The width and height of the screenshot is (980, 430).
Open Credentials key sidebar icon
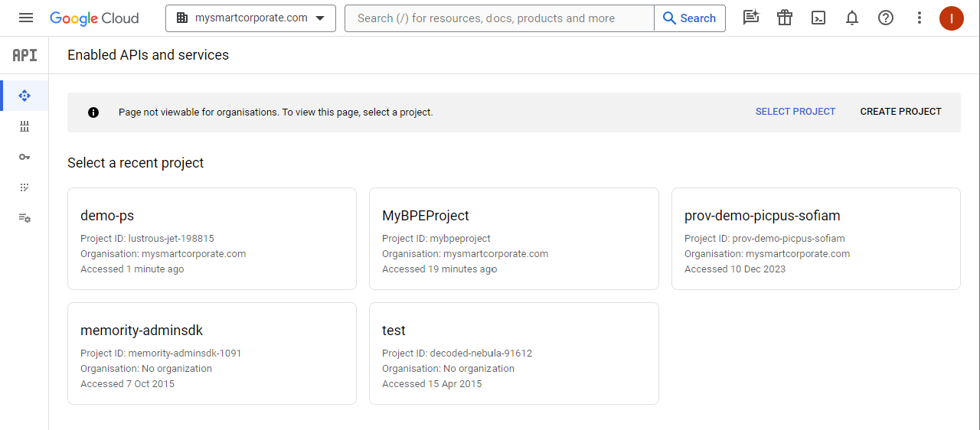pyautogui.click(x=24, y=157)
